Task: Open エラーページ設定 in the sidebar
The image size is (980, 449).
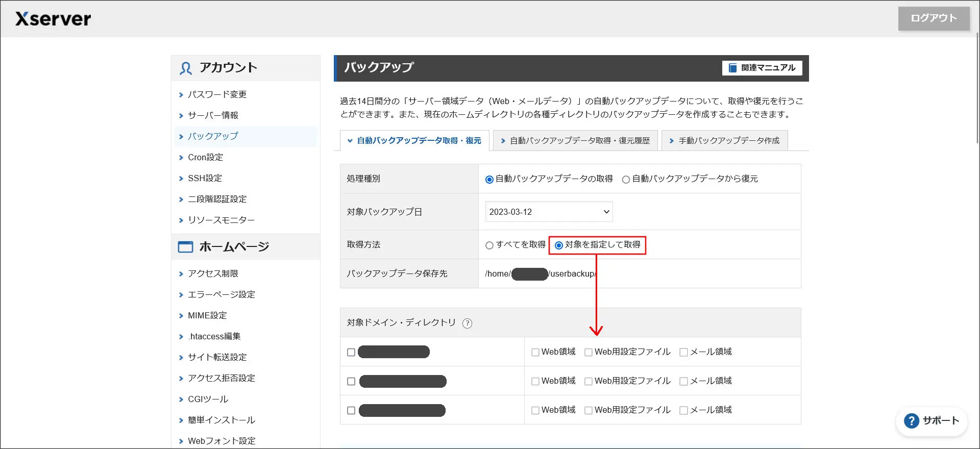Action: [221, 294]
